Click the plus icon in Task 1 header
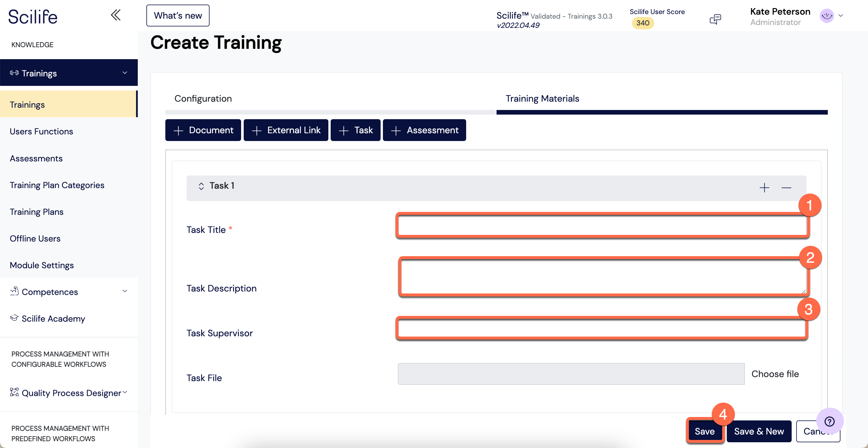The height and width of the screenshot is (448, 868). [x=764, y=188]
